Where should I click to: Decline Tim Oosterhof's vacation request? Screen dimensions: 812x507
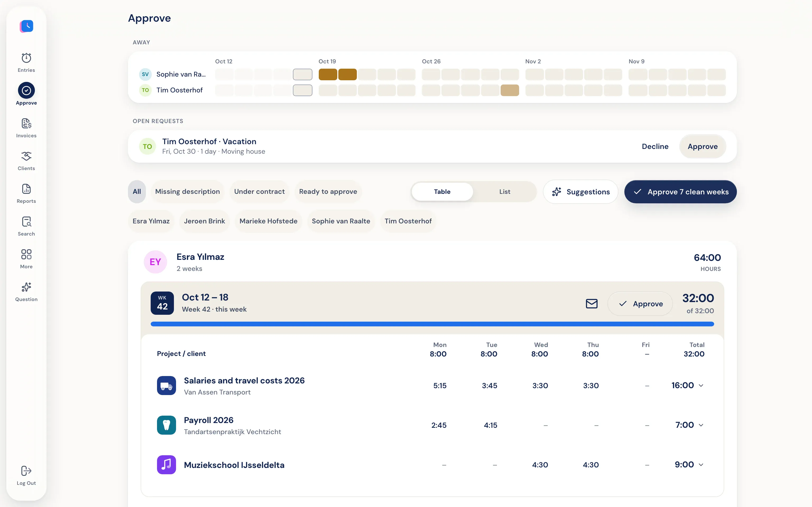[655, 146]
